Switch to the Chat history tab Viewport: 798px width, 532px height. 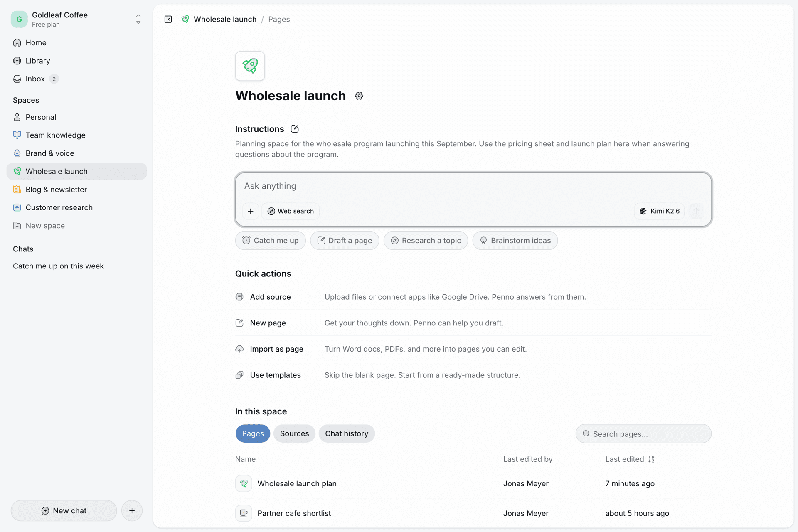(347, 433)
